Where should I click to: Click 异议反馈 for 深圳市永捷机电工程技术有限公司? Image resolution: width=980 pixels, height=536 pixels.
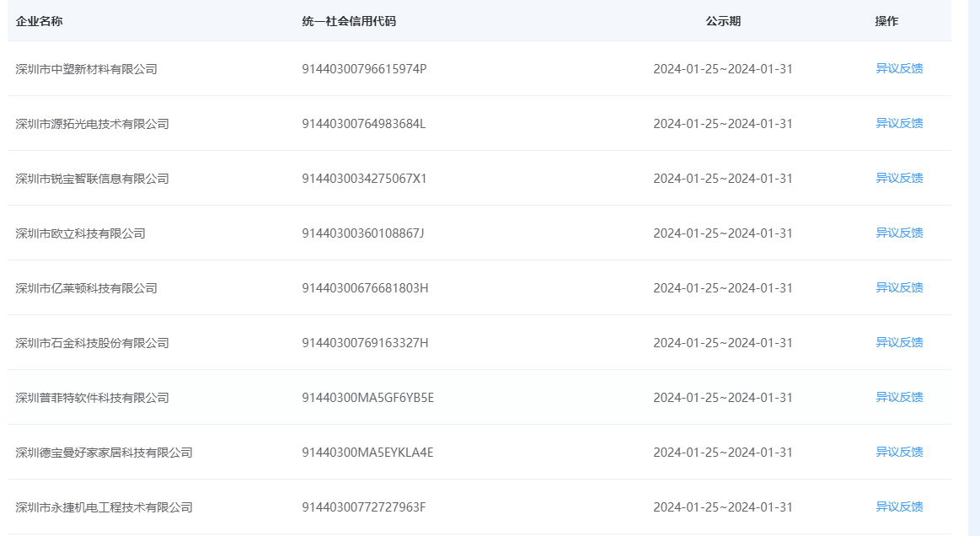pyautogui.click(x=899, y=507)
